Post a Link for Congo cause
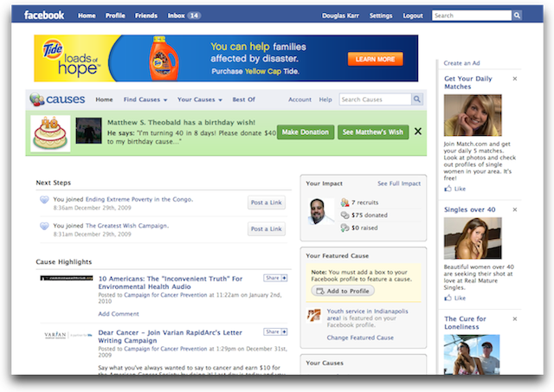Viewport: 554px width, 392px height. click(266, 202)
